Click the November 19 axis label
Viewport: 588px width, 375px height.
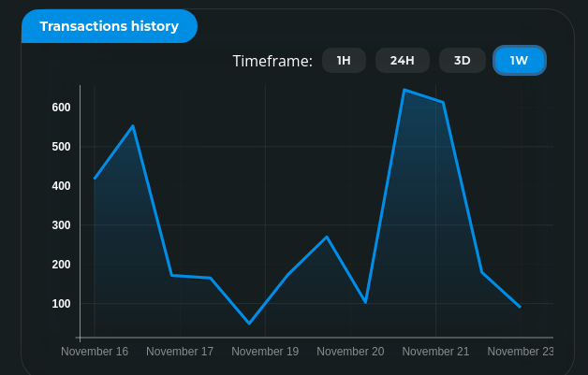pyautogui.click(x=265, y=352)
